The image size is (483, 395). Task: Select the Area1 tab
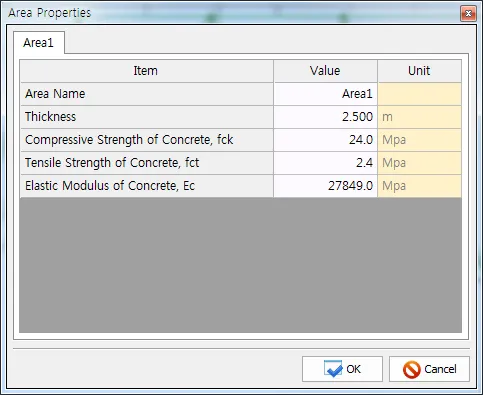point(39,43)
